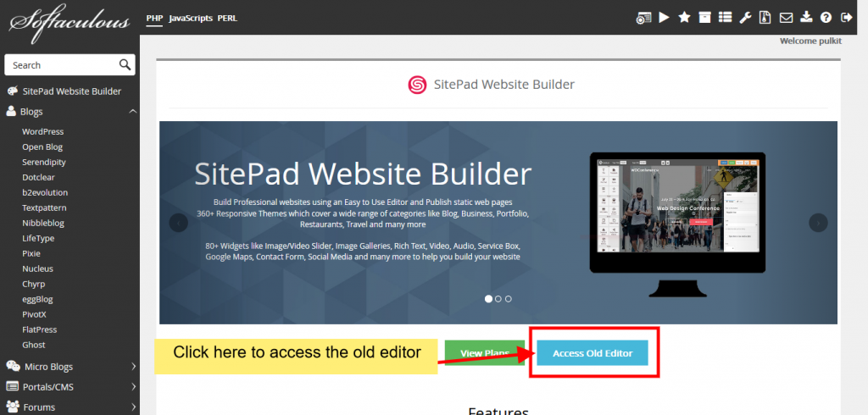Open PivotX script link

34,314
